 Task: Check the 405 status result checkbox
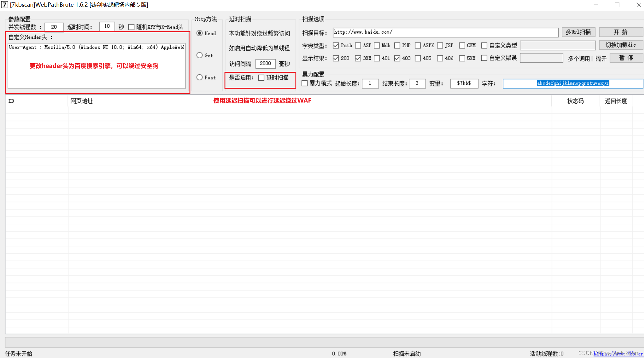[418, 58]
